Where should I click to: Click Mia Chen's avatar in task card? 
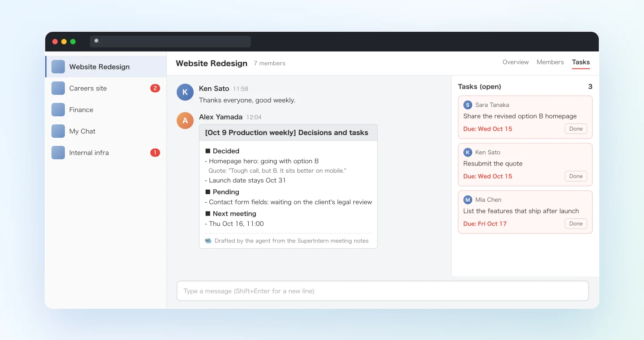(x=468, y=200)
